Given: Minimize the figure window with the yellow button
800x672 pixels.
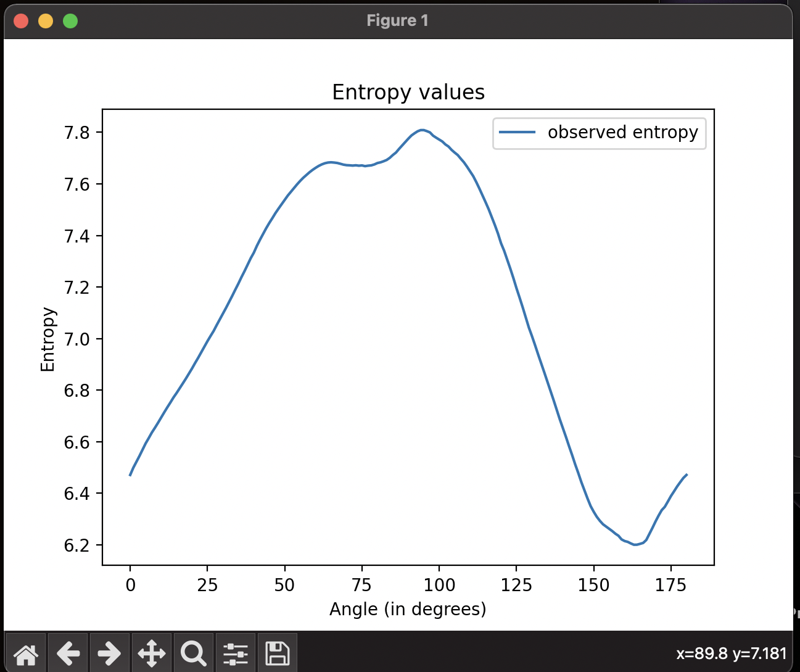Looking at the screenshot, I should [46, 21].
